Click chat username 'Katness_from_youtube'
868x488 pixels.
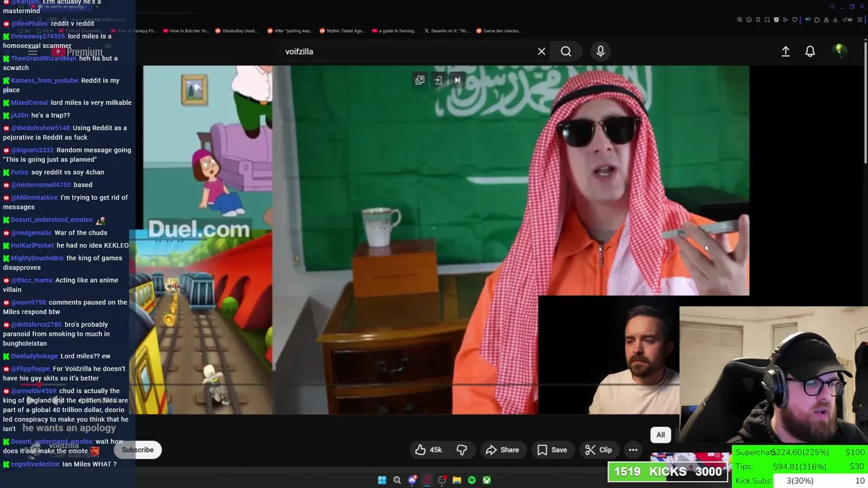pos(44,81)
